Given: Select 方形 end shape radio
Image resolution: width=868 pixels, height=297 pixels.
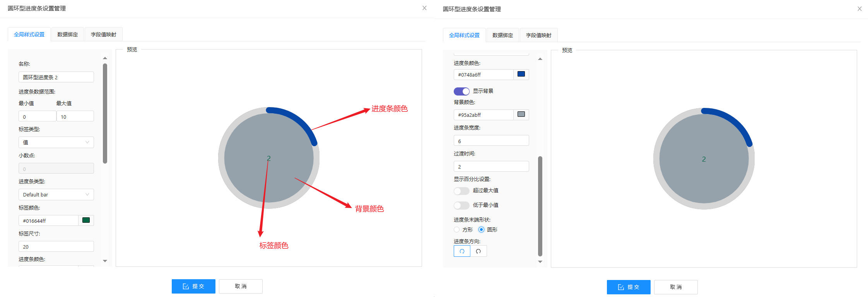Looking at the screenshot, I should pyautogui.click(x=457, y=230).
